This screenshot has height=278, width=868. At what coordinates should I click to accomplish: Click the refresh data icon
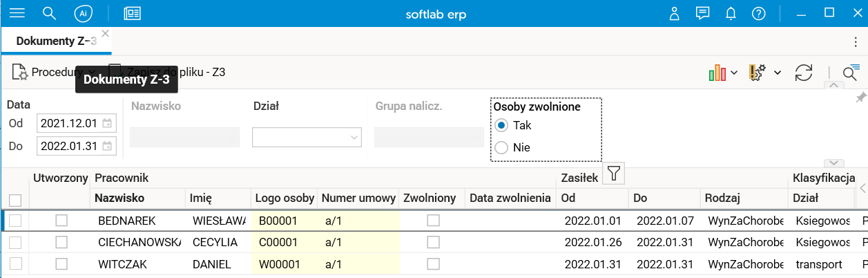(x=804, y=73)
